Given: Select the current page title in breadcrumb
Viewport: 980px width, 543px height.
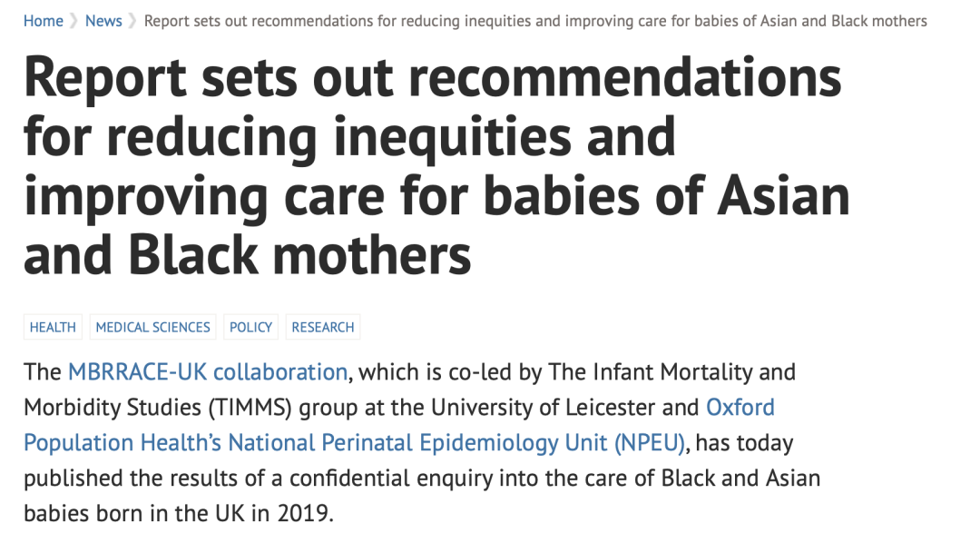Looking at the screenshot, I should tap(535, 20).
